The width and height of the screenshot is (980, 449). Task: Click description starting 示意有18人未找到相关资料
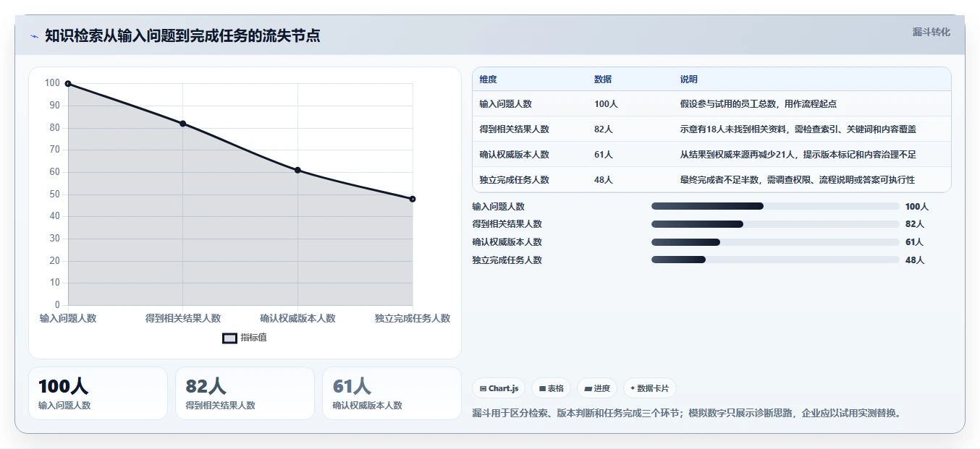pos(798,129)
